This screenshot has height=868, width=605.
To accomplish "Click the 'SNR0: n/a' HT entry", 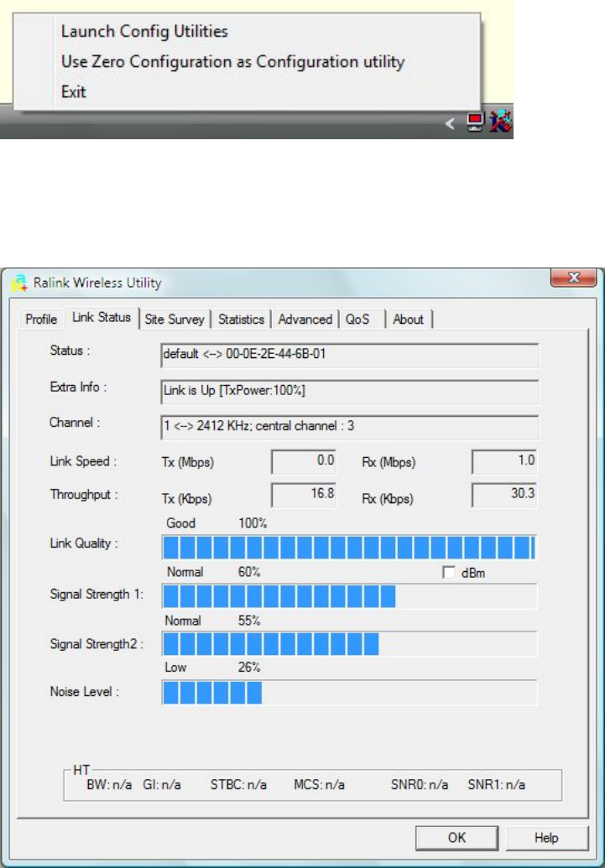I will (420, 785).
